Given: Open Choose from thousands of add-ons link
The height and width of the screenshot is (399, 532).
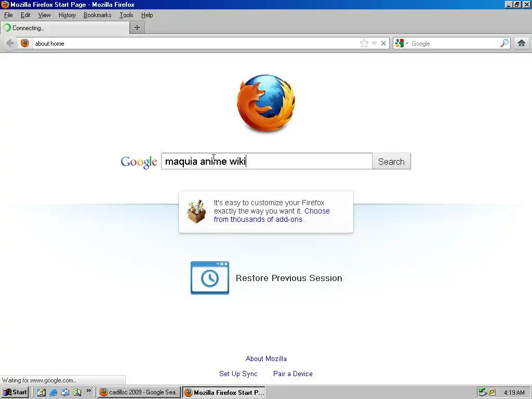Looking at the screenshot, I should point(272,215).
